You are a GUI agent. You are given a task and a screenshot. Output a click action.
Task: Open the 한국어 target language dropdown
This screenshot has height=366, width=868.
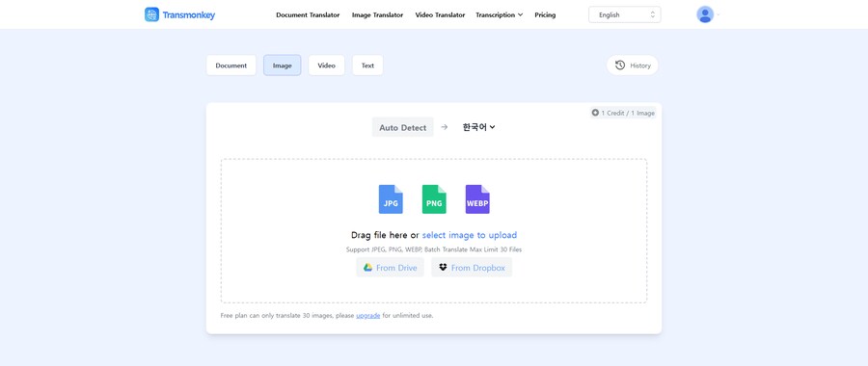tap(478, 127)
